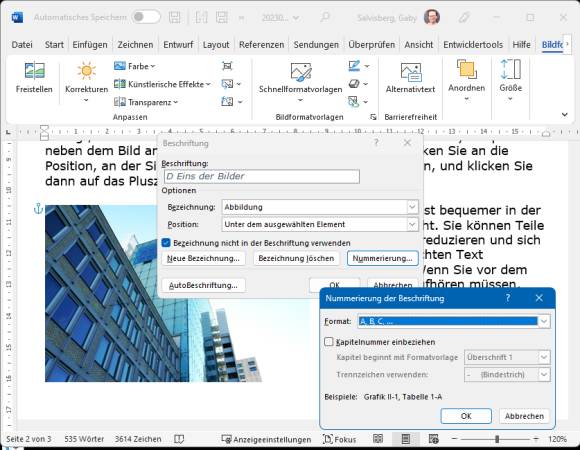Switch to the Überprüfen tab
The width and height of the screenshot is (580, 450).
pos(371,45)
